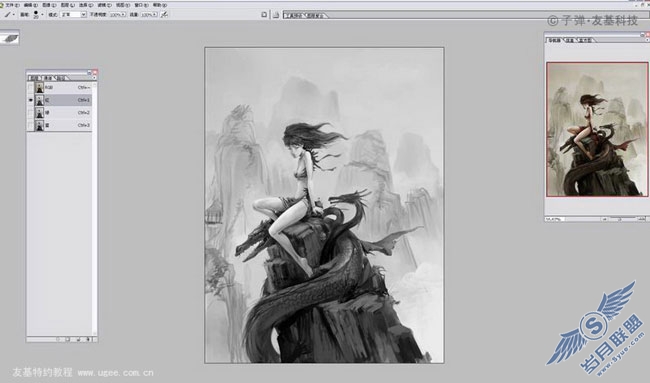The image size is (650, 383).
Task: Load channel as selection icon in Channels panel
Action: pos(58,339)
